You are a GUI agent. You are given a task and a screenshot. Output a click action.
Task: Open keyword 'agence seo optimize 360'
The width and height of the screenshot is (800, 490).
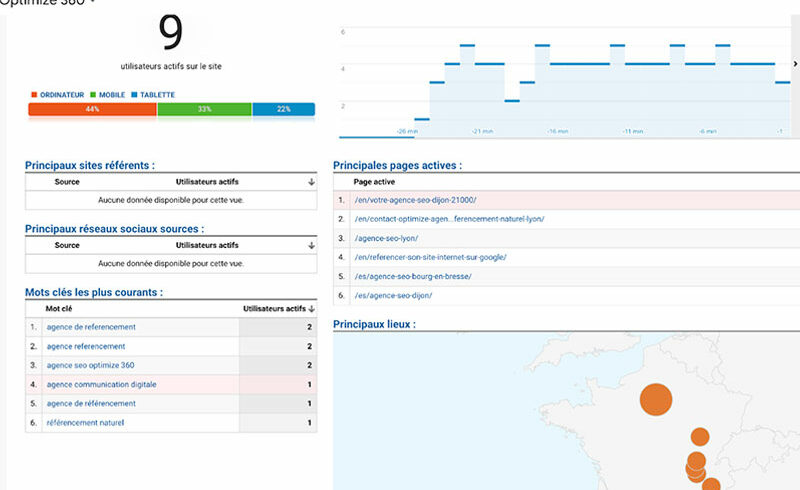pos(93,365)
